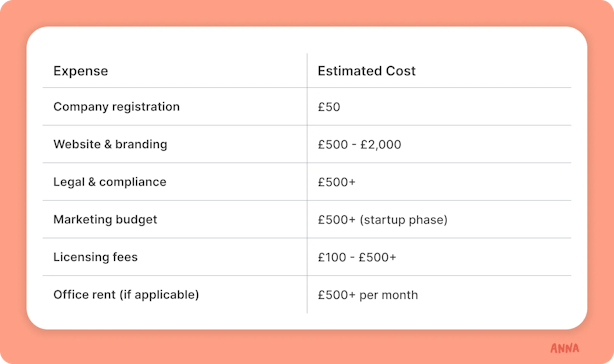Select the Website & branding cell

point(110,144)
